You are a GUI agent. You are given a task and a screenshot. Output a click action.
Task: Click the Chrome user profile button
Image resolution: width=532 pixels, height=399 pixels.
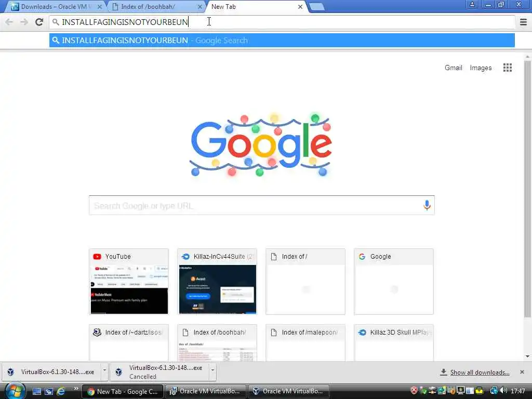[x=472, y=4]
